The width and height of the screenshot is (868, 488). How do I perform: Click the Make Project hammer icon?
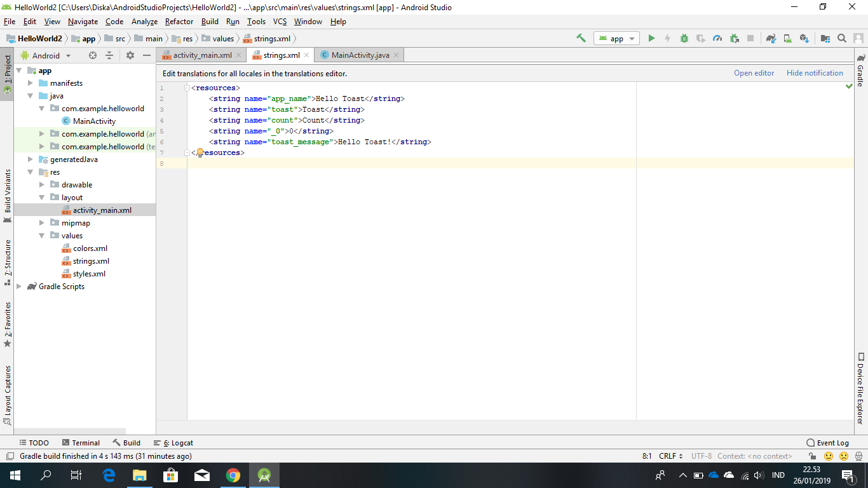[581, 38]
